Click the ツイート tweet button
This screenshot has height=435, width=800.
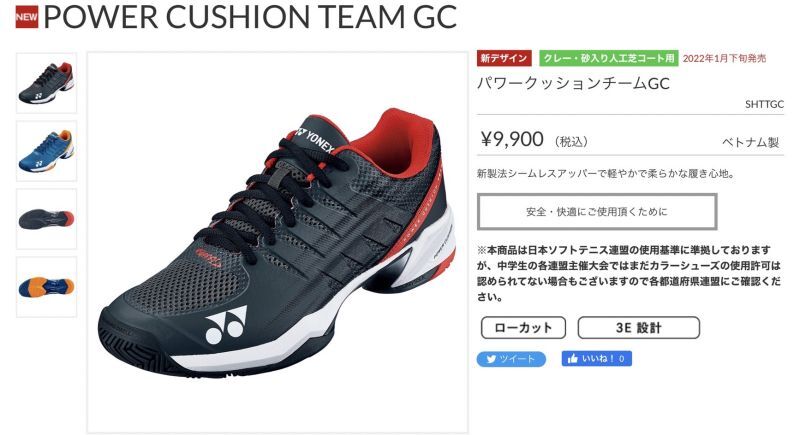511,359
